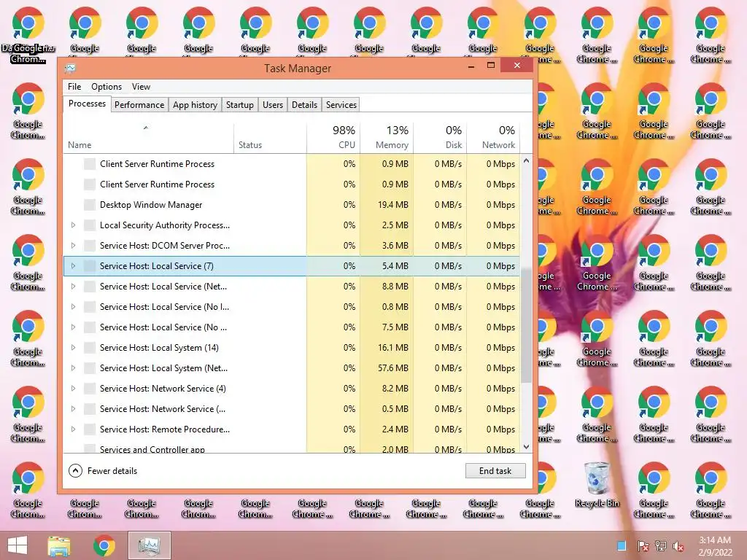
Task: Expand Service Host: Network Service (4)
Action: click(73, 389)
